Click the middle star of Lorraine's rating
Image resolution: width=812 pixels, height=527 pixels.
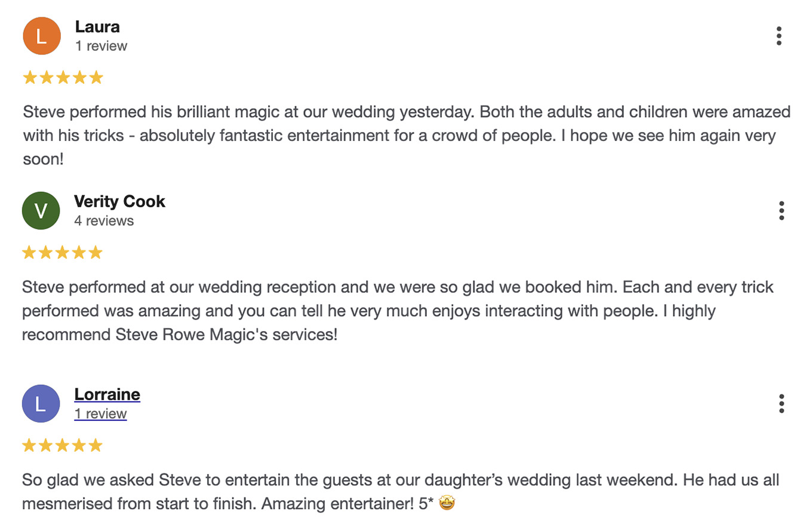tap(62, 445)
